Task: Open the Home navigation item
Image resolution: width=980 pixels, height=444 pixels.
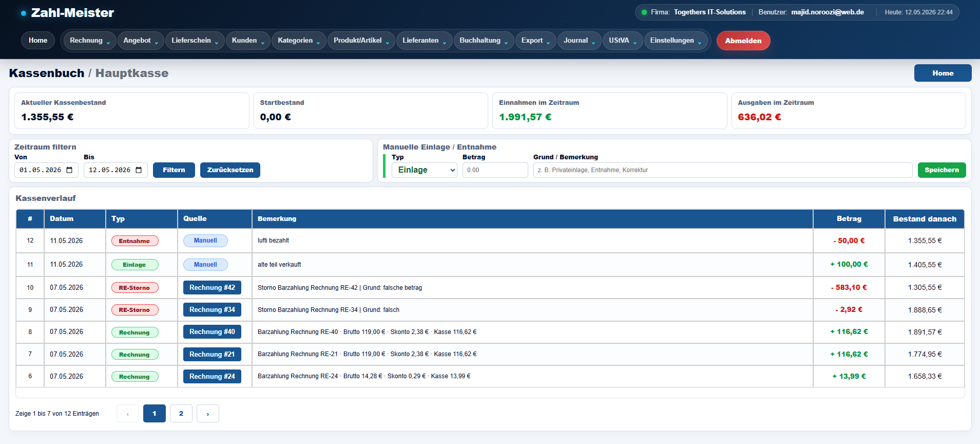Action: coord(38,41)
